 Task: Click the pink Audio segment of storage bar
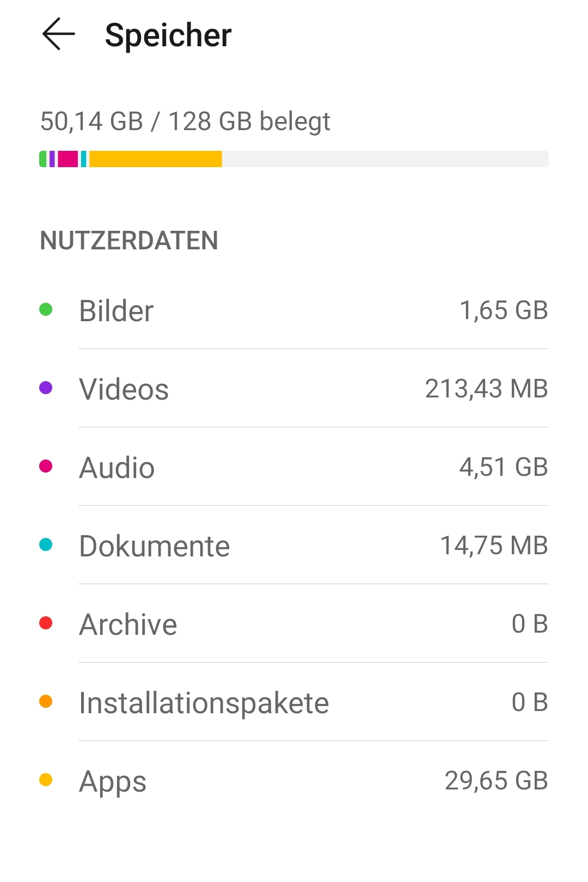click(68, 159)
